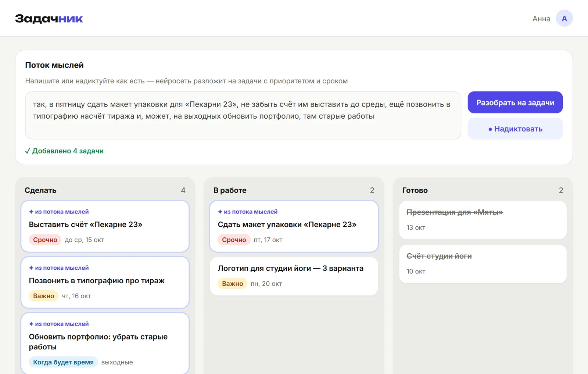Open the Позвонить в типографию task card
The width and height of the screenshot is (588, 374).
coord(105,283)
